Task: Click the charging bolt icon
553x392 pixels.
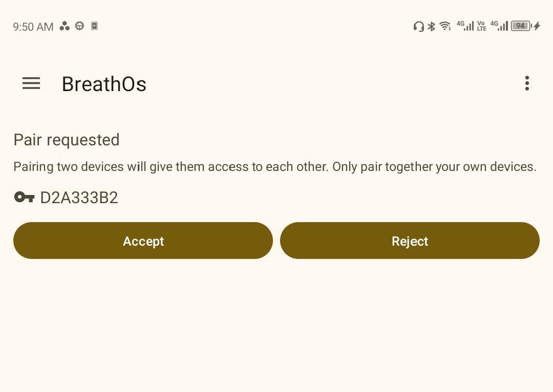Action: 536,26
